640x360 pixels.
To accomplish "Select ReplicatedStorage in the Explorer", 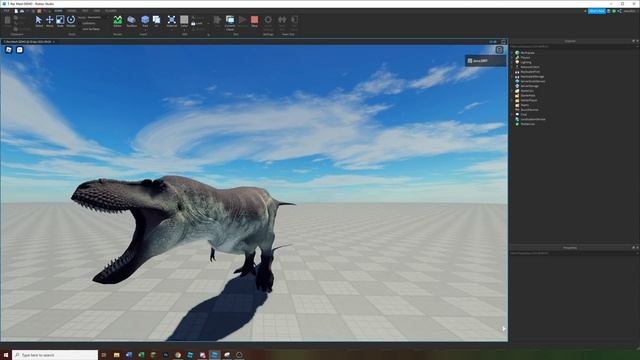I will tap(532, 77).
